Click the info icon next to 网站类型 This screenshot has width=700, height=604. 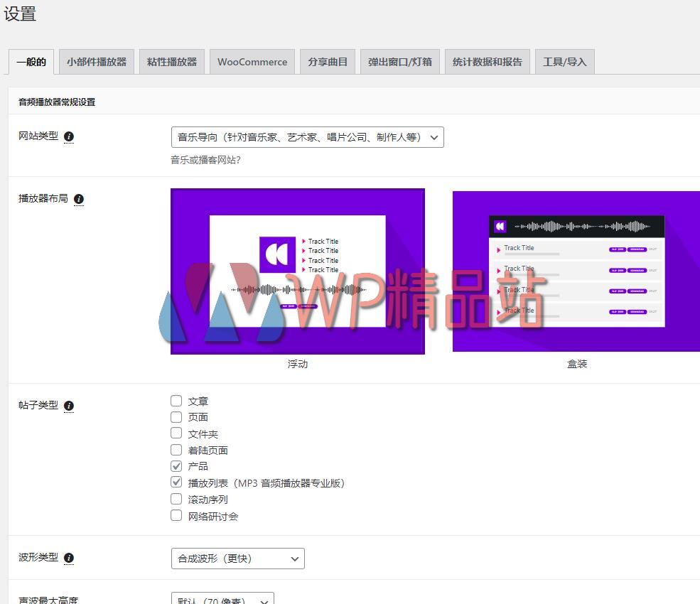(68, 136)
